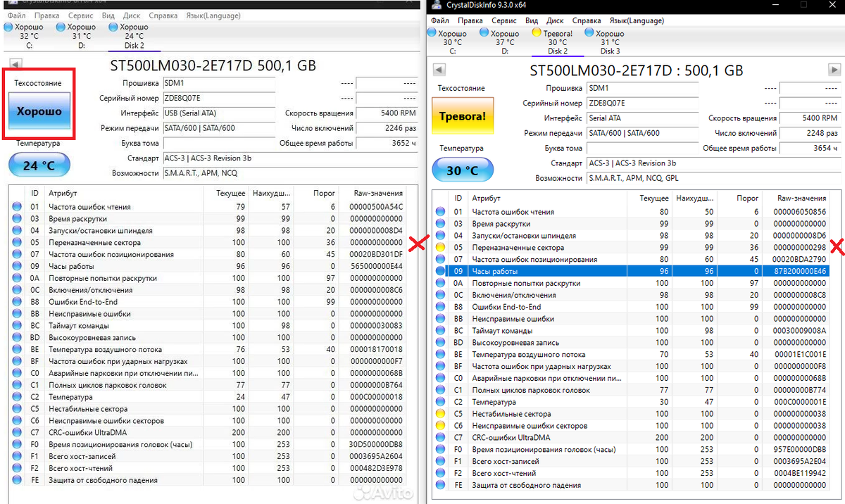
Task: Click Серийный номер field in right window
Action: [642, 103]
